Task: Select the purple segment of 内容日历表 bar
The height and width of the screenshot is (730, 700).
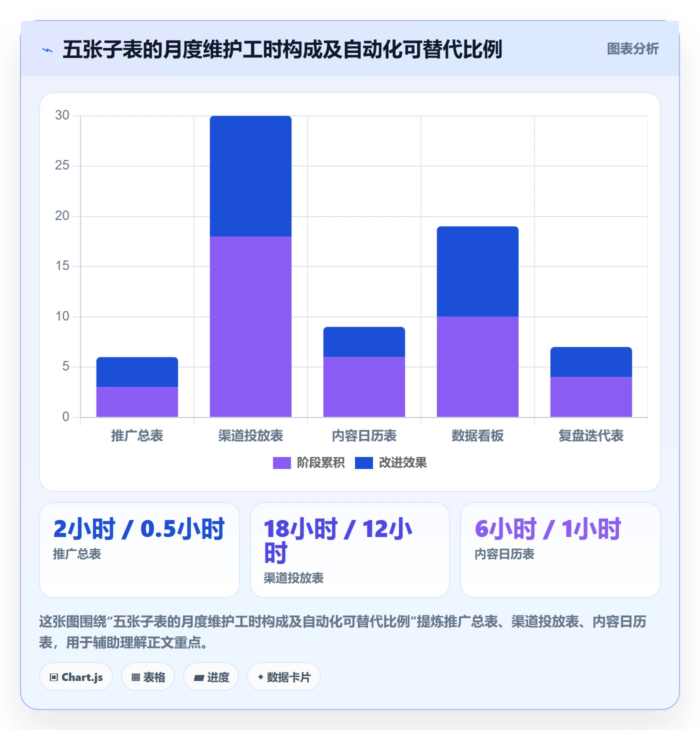Action: pos(364,387)
